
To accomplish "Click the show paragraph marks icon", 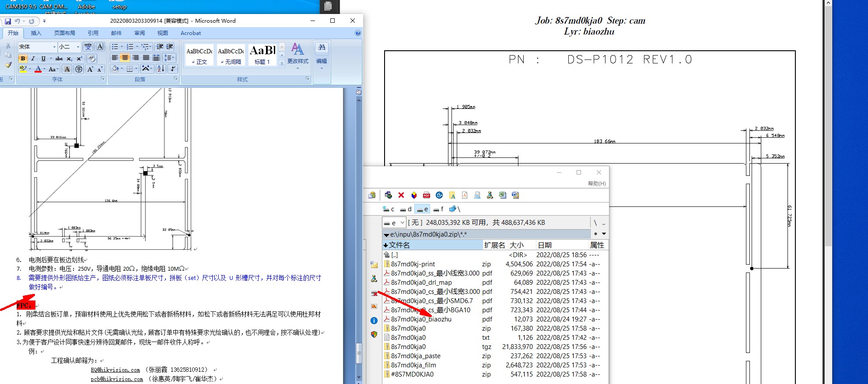I will tap(173, 69).
